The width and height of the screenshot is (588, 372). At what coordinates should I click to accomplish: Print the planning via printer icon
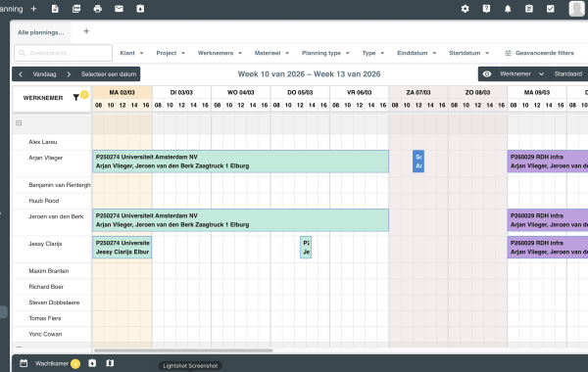(97, 9)
